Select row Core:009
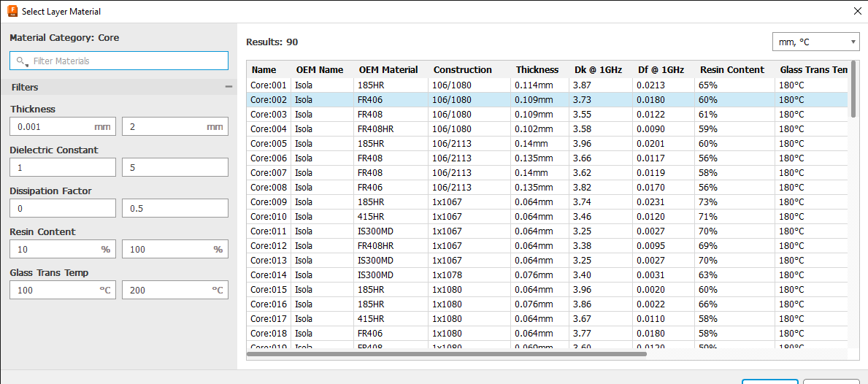This screenshot has height=384, width=868. click(x=547, y=202)
